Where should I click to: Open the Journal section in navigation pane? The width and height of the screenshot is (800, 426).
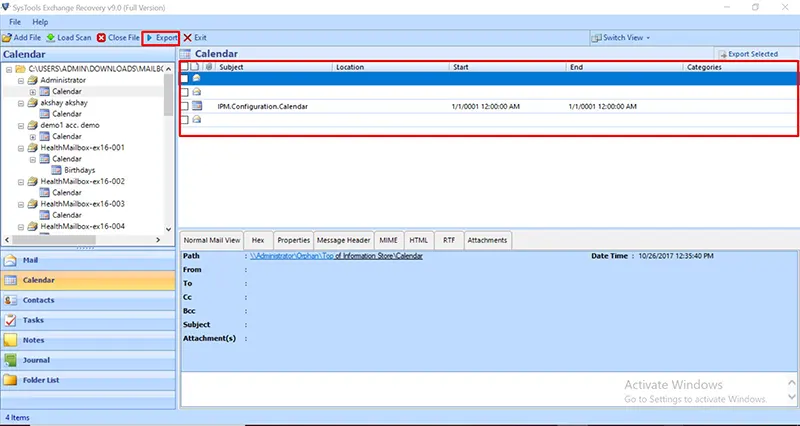88,360
